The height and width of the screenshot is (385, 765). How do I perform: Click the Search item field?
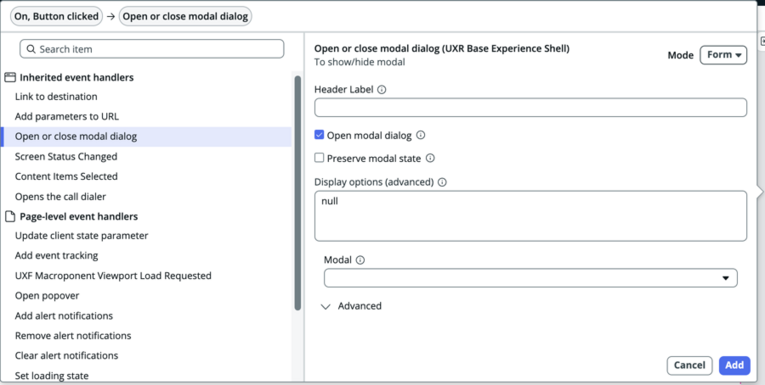tap(152, 49)
